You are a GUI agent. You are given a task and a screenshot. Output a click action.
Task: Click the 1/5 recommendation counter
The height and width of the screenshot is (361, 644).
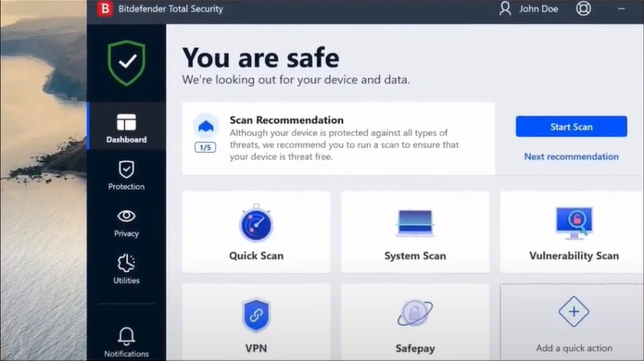(x=206, y=147)
